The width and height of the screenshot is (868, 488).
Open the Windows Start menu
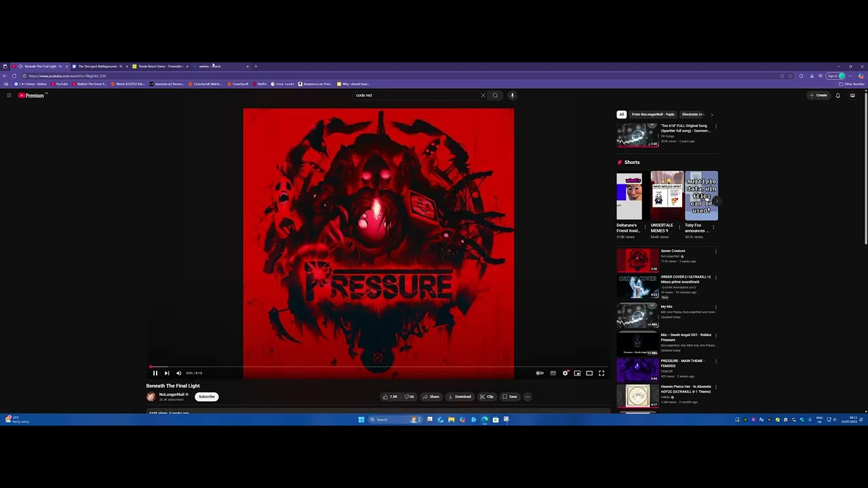(x=361, y=420)
